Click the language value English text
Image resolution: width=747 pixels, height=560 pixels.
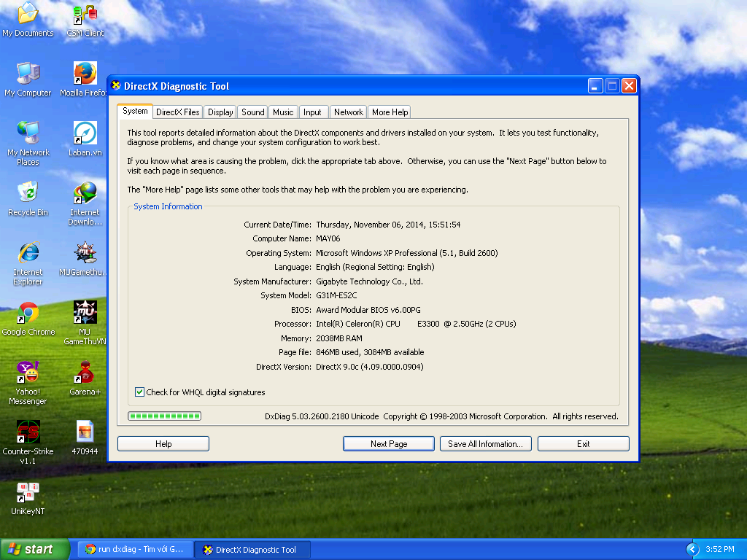(376, 267)
